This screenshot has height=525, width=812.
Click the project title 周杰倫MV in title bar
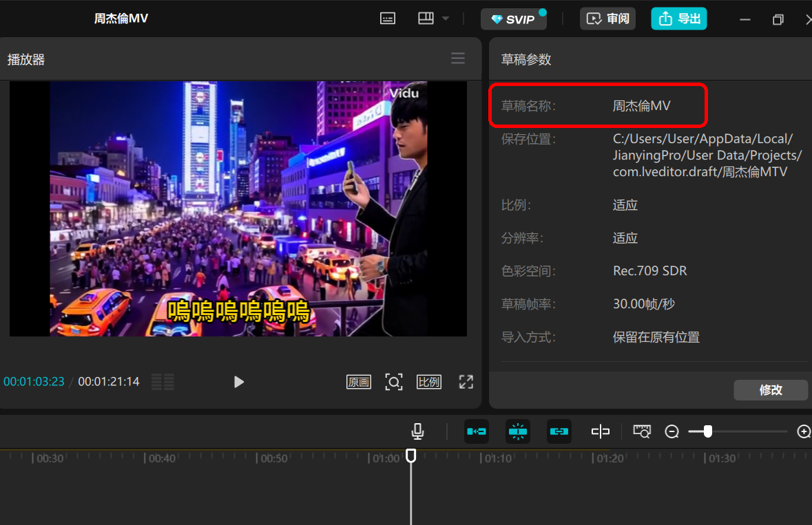click(x=121, y=19)
